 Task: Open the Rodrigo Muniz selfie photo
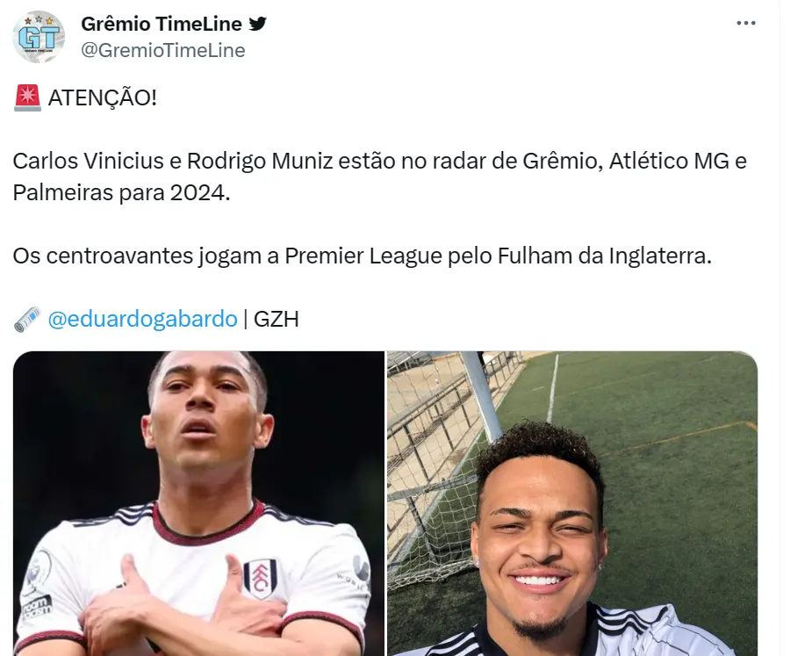tap(572, 504)
